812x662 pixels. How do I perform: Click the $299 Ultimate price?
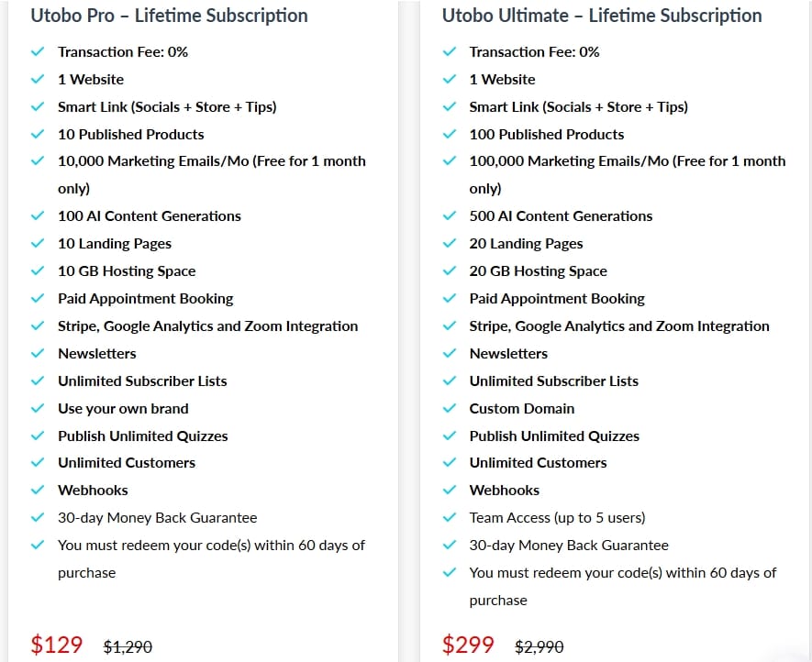pyautogui.click(x=468, y=645)
